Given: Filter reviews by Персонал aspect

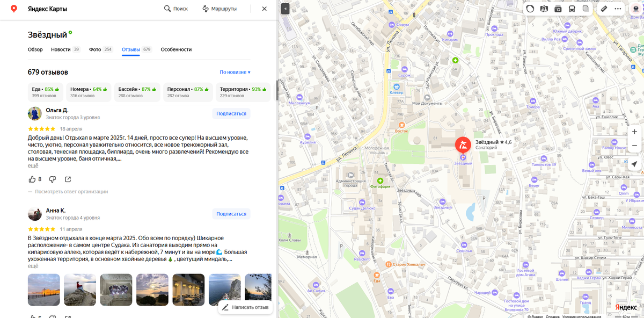Looking at the screenshot, I should 188,92.
